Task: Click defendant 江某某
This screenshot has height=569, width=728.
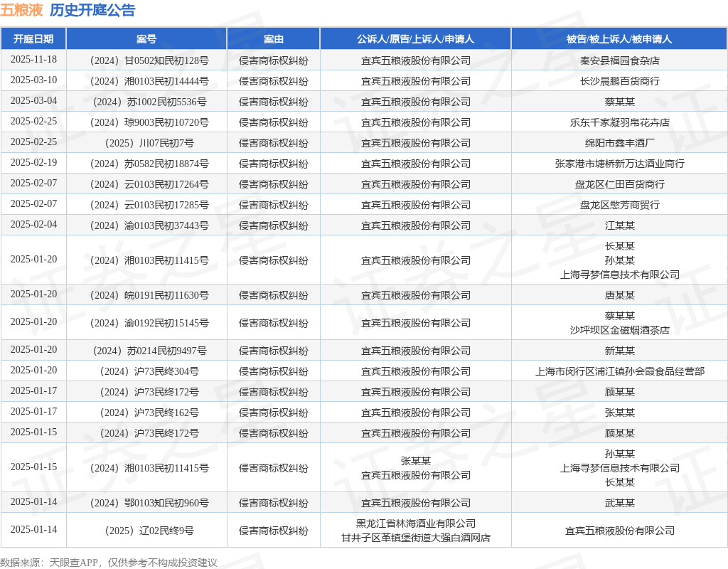Action: click(620, 225)
